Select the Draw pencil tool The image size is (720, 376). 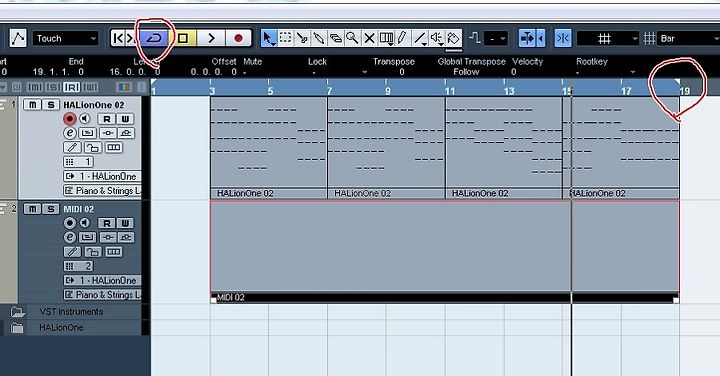click(402, 38)
